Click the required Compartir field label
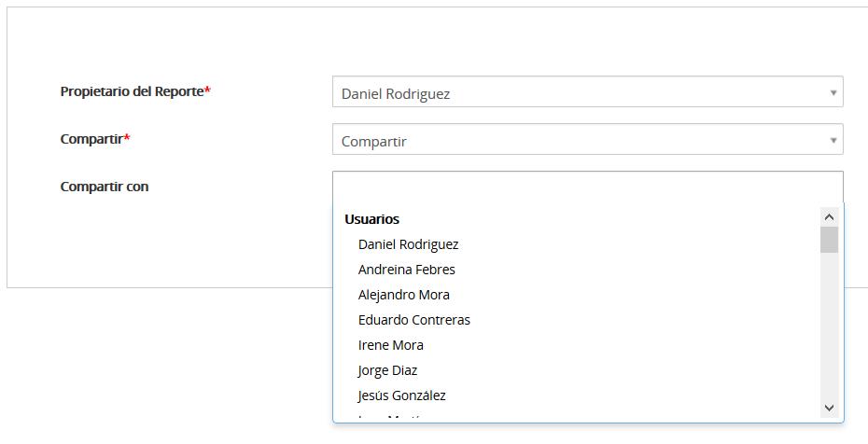 (92, 139)
